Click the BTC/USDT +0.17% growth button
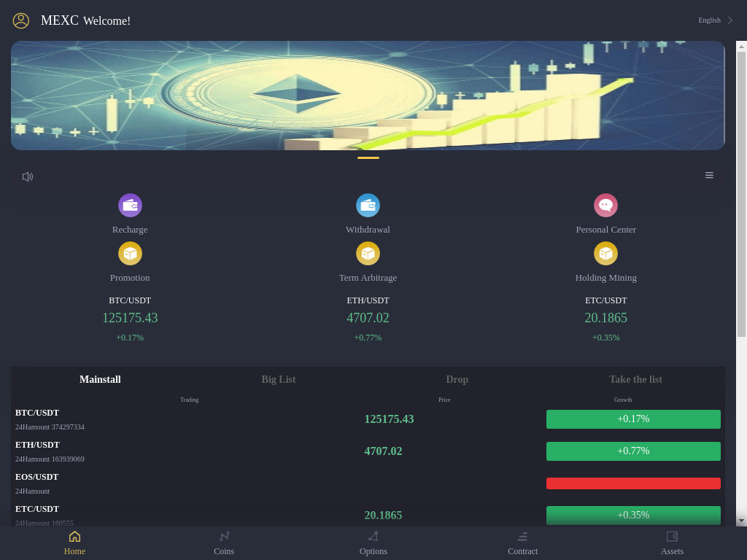Image resolution: width=747 pixels, height=560 pixels. 633,419
